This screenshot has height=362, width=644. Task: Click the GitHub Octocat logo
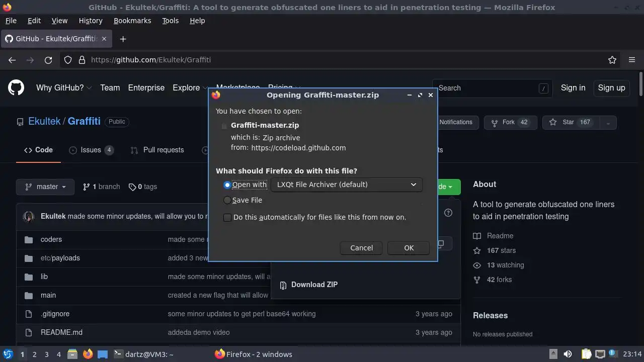[16, 87]
